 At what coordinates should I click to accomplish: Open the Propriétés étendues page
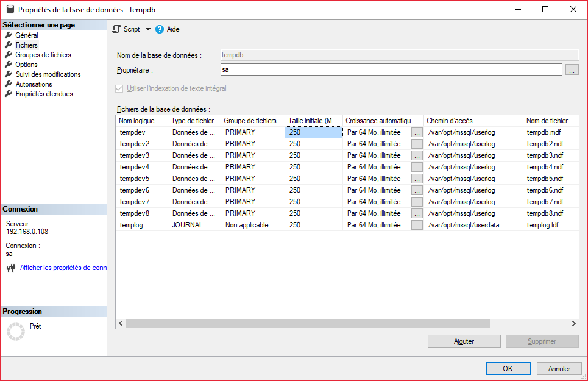[x=44, y=94]
